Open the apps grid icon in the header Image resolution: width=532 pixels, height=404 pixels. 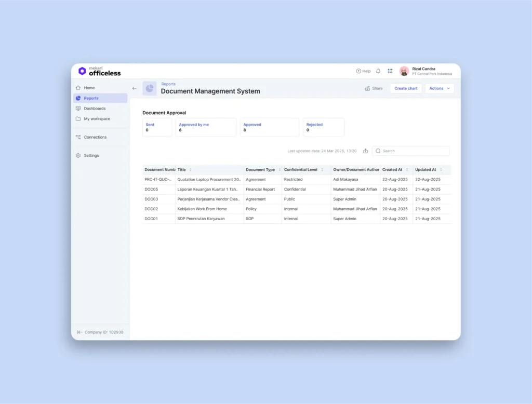click(x=390, y=71)
